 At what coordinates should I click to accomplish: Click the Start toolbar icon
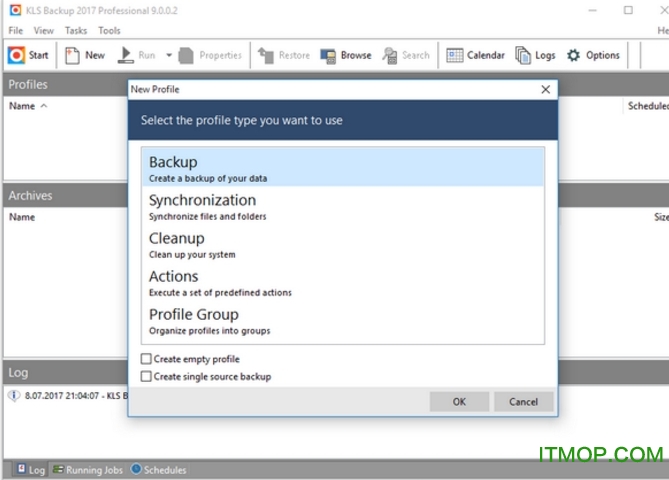(17, 55)
